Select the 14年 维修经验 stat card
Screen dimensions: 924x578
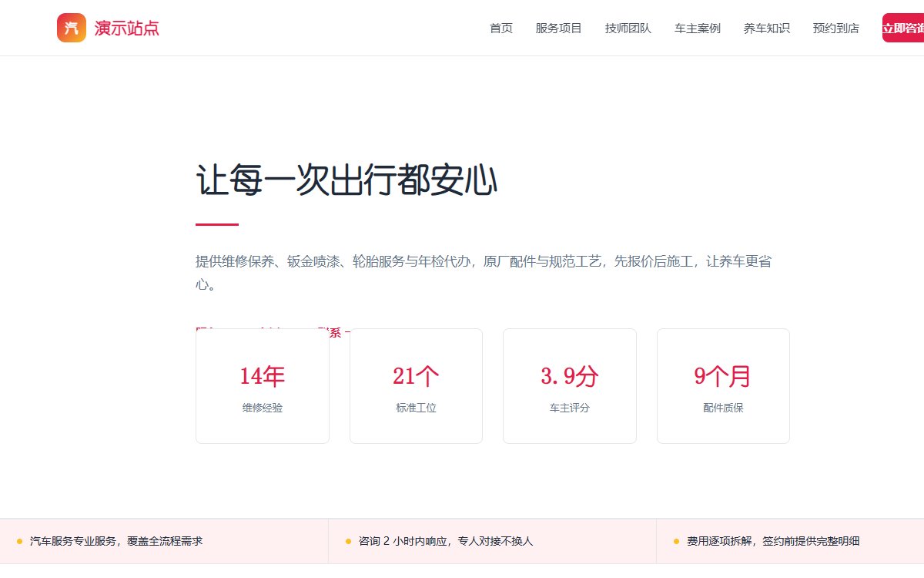tap(263, 386)
